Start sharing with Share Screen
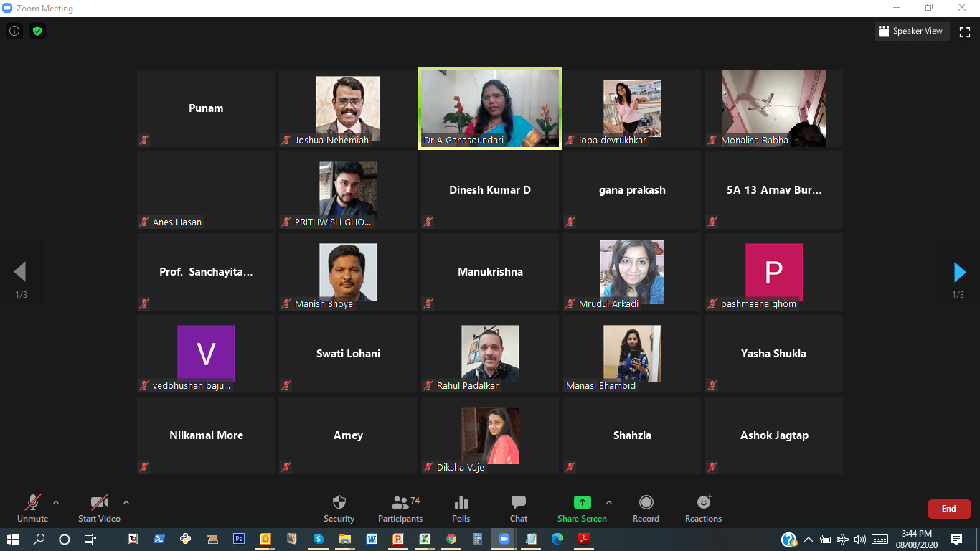The image size is (980, 551). tap(582, 509)
